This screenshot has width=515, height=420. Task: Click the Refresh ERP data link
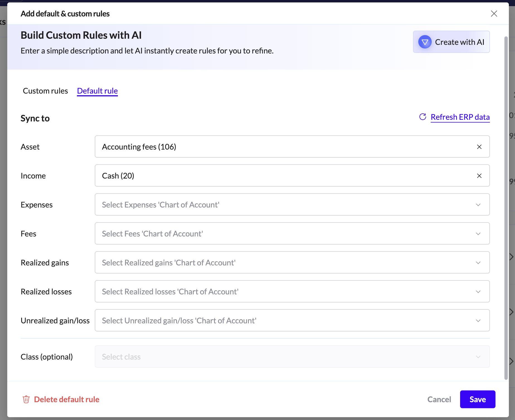tap(460, 117)
